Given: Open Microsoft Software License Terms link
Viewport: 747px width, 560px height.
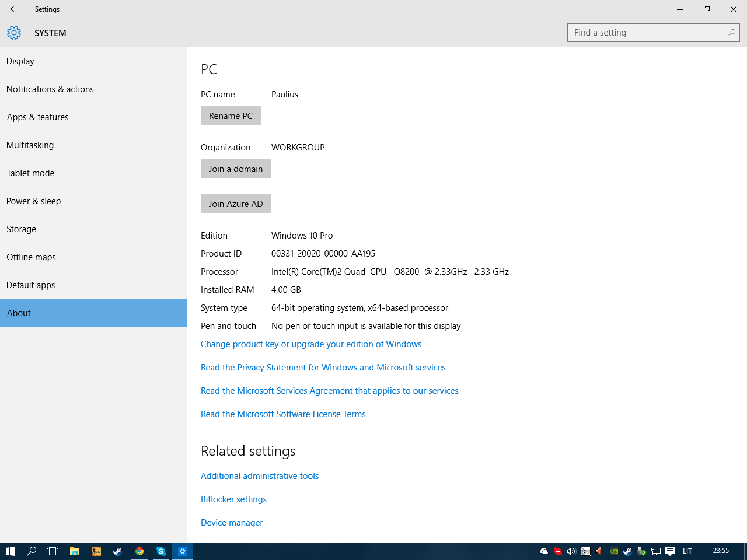Looking at the screenshot, I should 283,414.
